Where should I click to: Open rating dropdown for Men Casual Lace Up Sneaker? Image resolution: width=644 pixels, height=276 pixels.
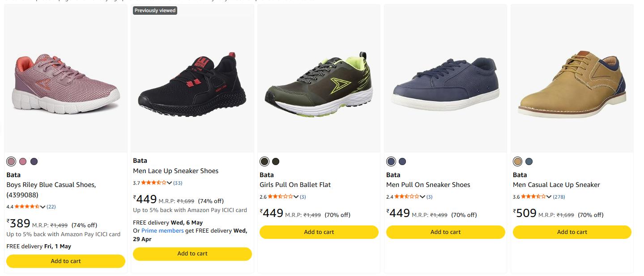click(x=550, y=197)
